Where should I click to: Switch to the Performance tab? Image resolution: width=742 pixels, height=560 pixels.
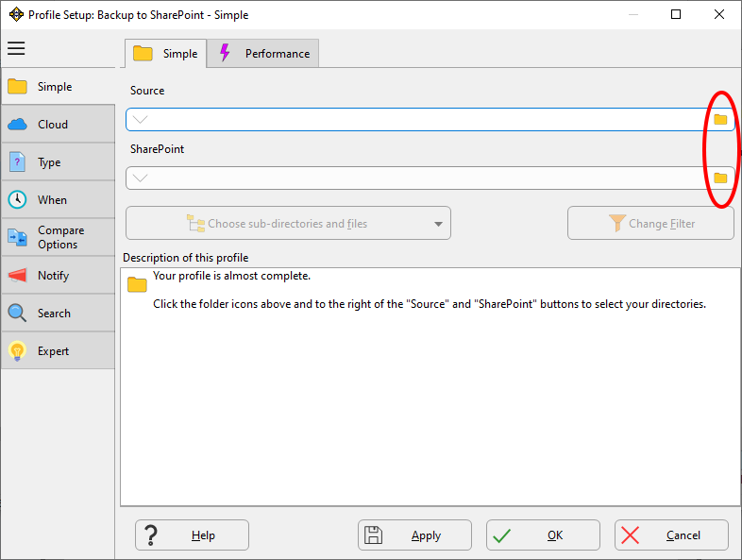click(264, 54)
